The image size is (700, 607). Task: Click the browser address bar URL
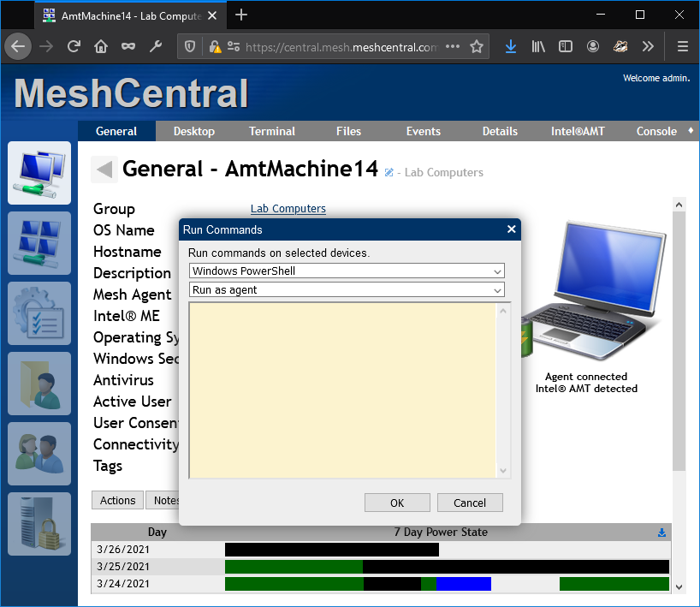pyautogui.click(x=341, y=47)
